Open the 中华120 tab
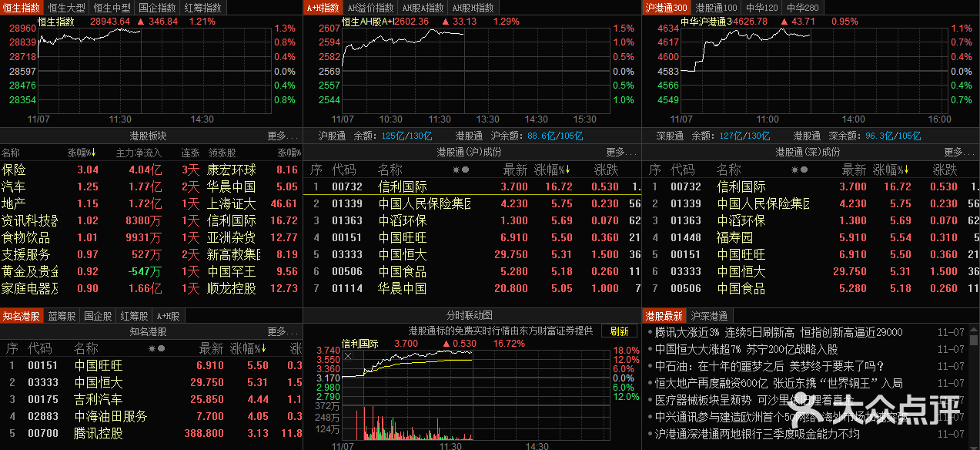Image resolution: width=980 pixels, height=450 pixels. click(x=762, y=8)
